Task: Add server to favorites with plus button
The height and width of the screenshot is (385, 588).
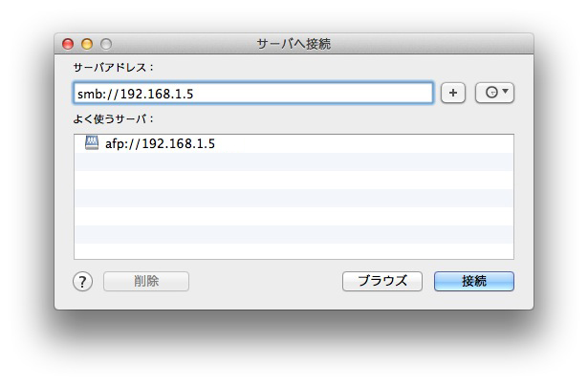Action: (453, 93)
